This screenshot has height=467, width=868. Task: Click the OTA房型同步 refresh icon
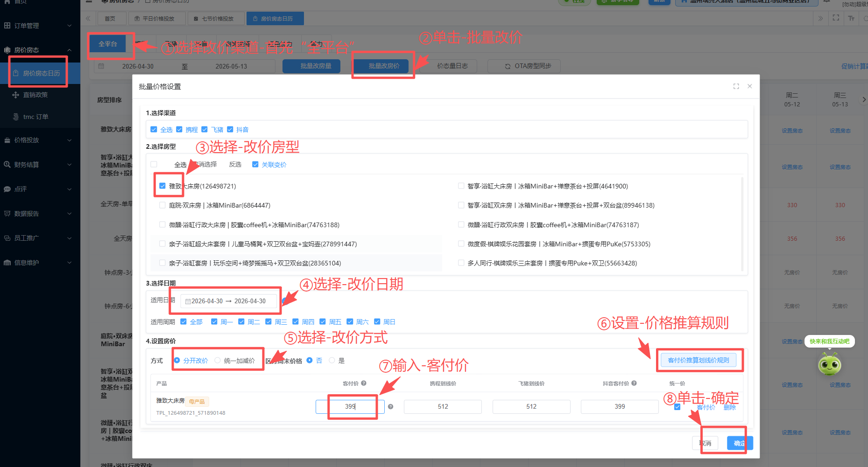(x=508, y=66)
